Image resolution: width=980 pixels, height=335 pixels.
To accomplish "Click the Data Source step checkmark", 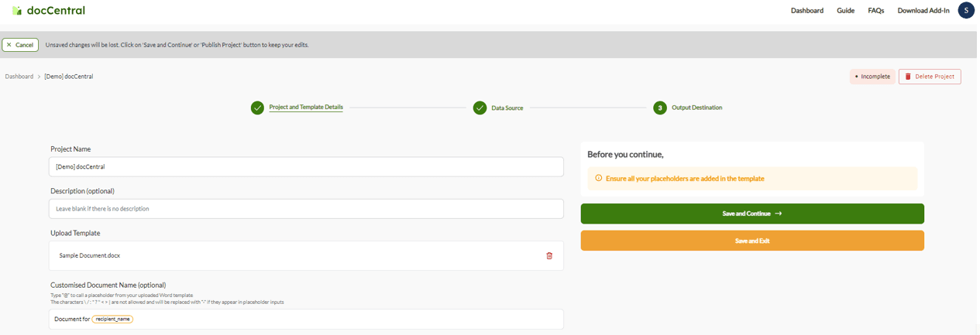I will pyautogui.click(x=480, y=108).
